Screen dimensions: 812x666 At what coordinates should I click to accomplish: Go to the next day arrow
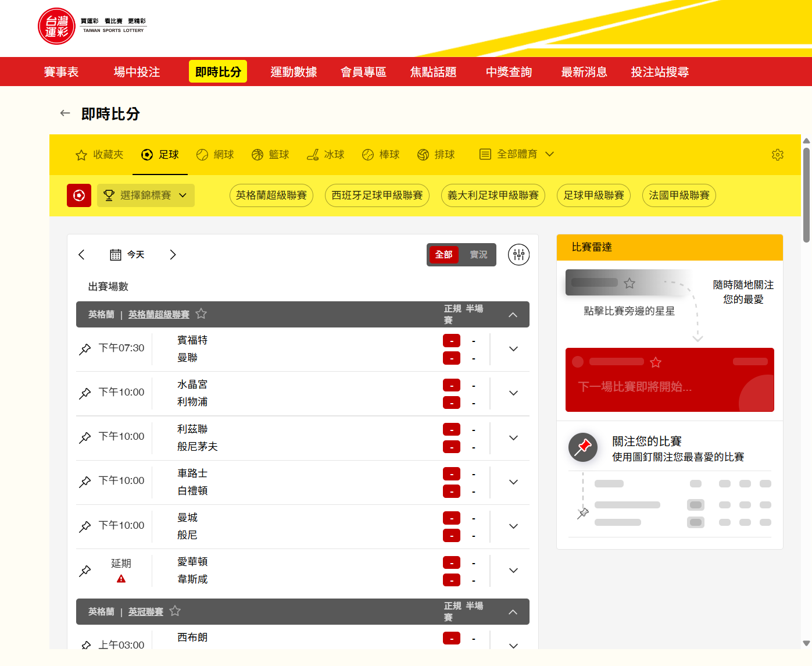173,255
